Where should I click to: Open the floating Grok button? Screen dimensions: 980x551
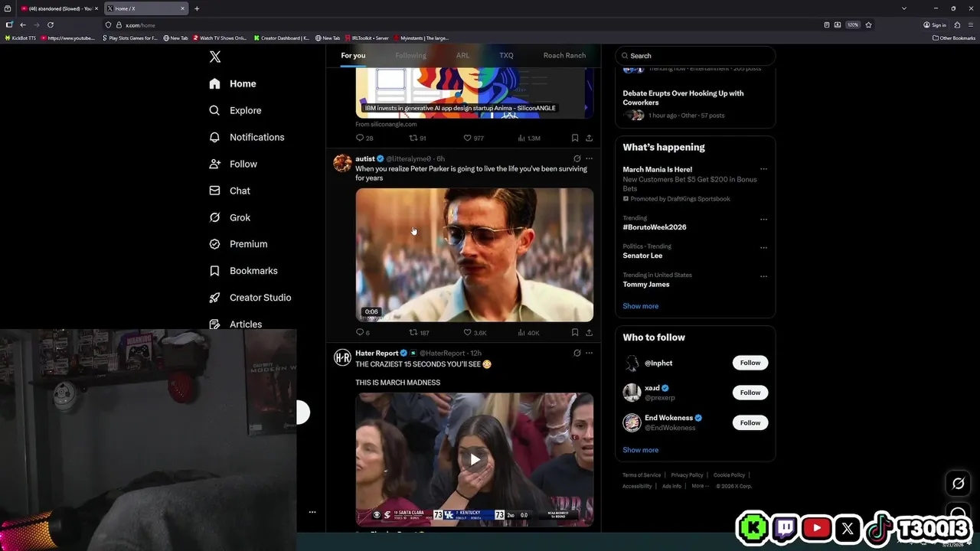click(958, 483)
